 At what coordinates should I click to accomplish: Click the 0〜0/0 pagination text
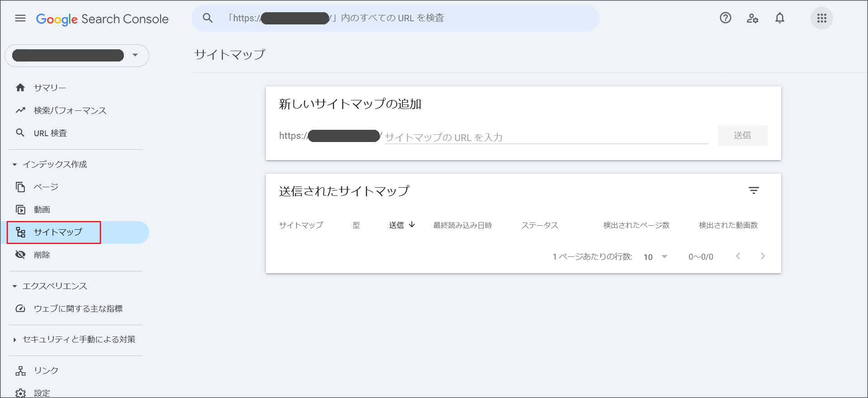701,257
